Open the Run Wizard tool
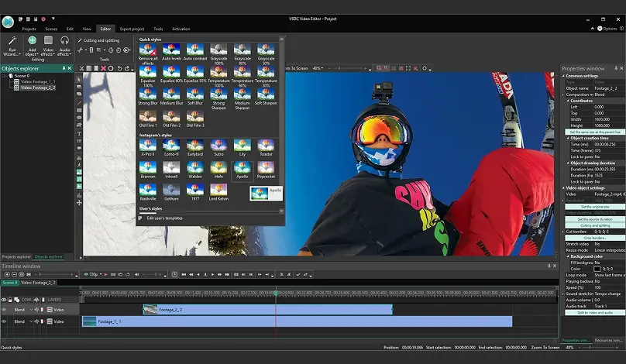The width and height of the screenshot is (626, 364). pos(12,46)
